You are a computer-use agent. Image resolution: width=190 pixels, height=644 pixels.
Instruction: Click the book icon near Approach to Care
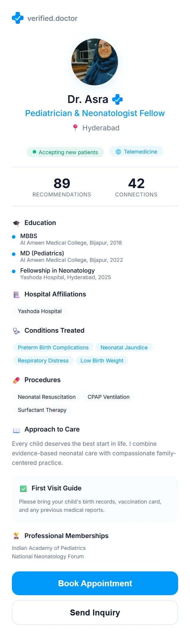pos(16,429)
